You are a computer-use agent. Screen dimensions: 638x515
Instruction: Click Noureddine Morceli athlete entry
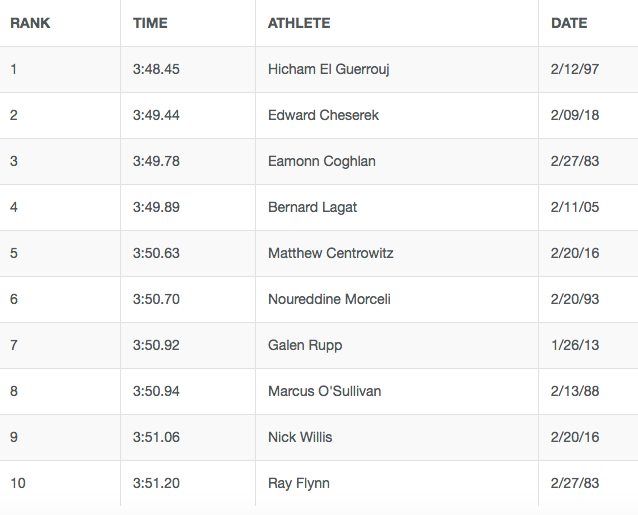329,299
